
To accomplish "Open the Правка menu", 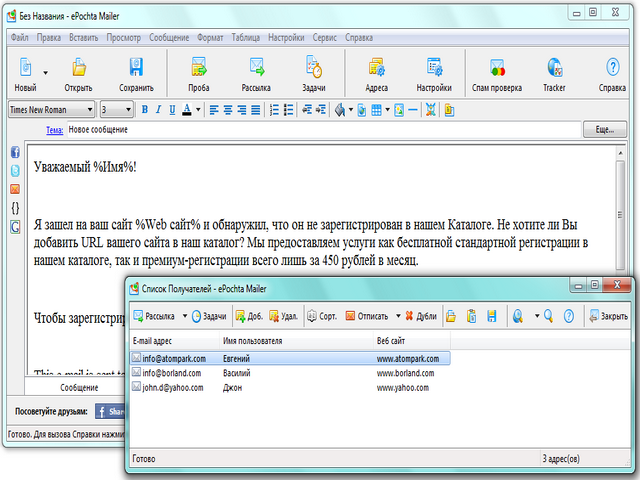I will coord(49,38).
